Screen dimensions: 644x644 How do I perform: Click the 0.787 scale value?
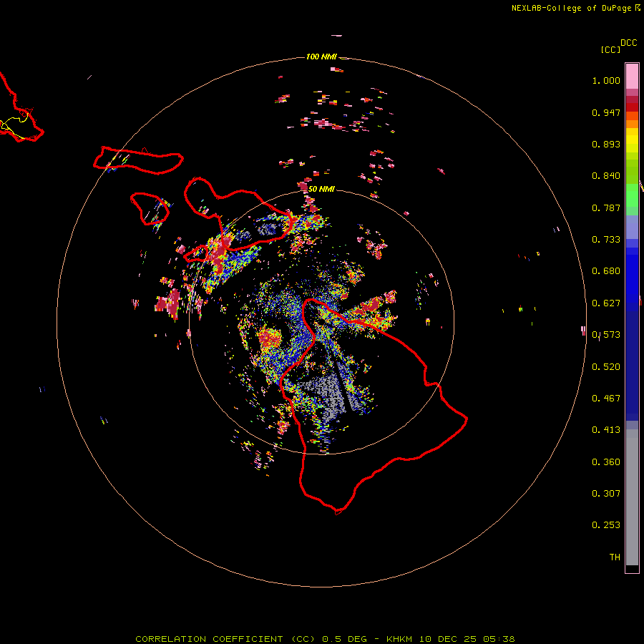[x=606, y=208]
